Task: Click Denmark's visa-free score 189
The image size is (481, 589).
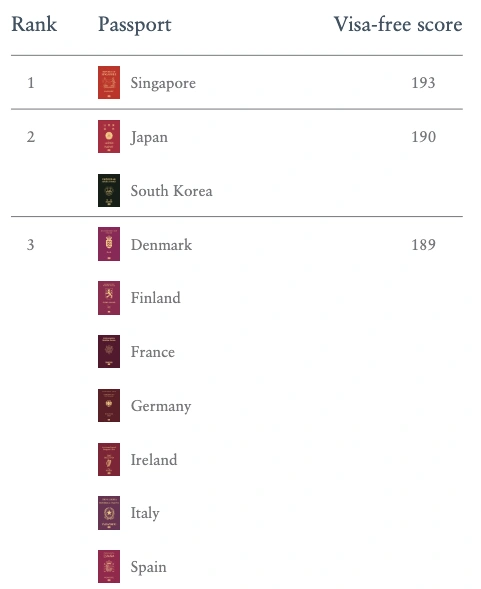Action: pos(424,245)
